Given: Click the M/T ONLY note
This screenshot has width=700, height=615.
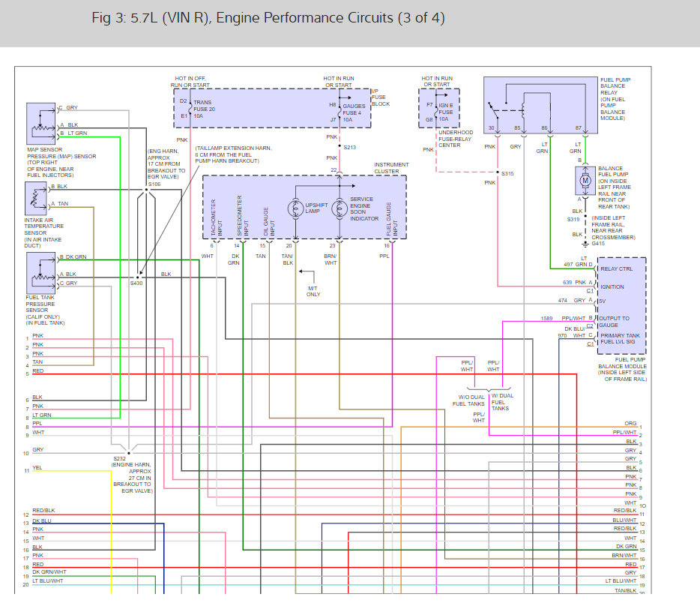Looking at the screenshot, I should pyautogui.click(x=313, y=291).
